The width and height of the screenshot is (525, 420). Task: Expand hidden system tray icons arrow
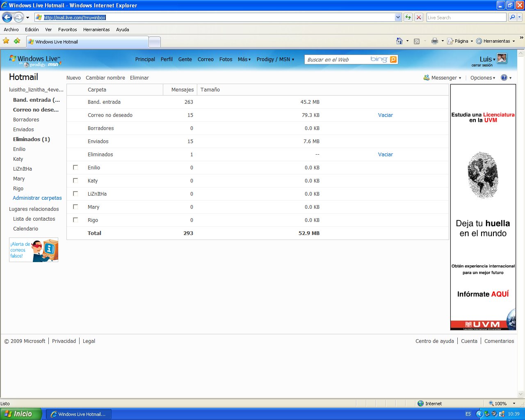[x=479, y=414]
